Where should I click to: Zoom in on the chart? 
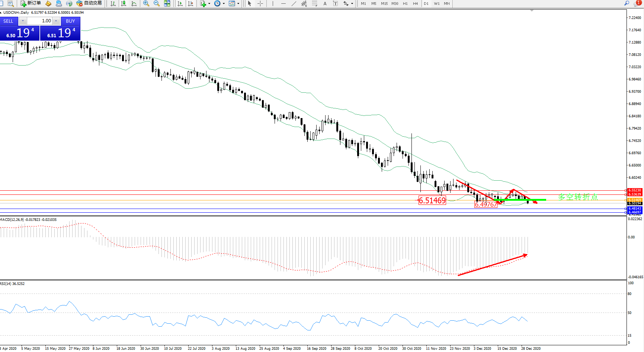coord(146,3)
